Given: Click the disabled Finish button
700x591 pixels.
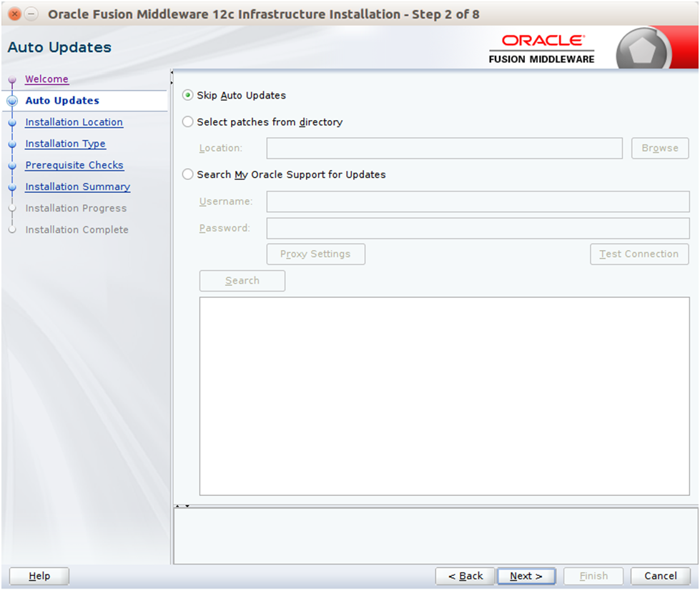Looking at the screenshot, I should (593, 576).
